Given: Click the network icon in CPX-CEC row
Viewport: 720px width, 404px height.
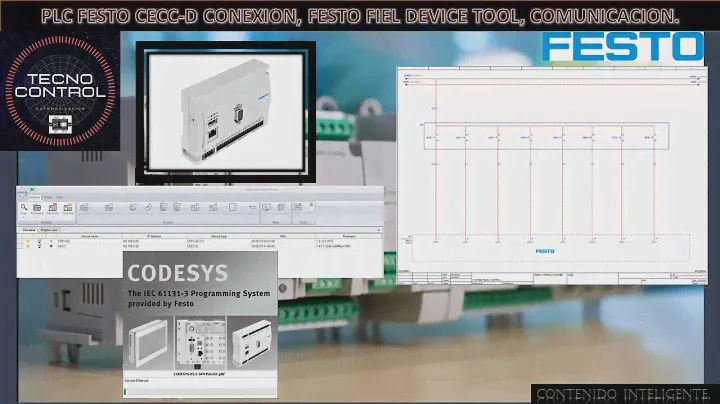Looking at the screenshot, I should coord(38,241).
